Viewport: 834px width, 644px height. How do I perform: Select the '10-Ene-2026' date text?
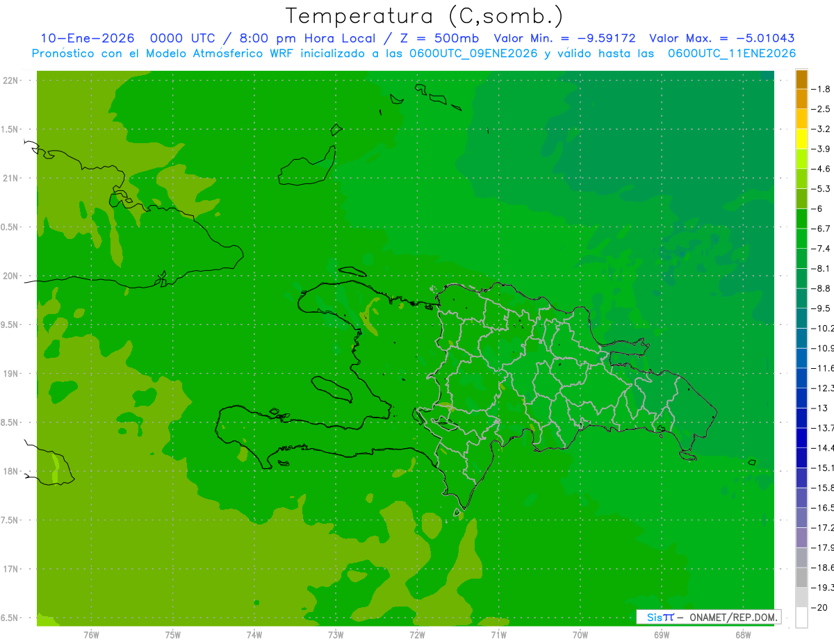pyautogui.click(x=87, y=38)
